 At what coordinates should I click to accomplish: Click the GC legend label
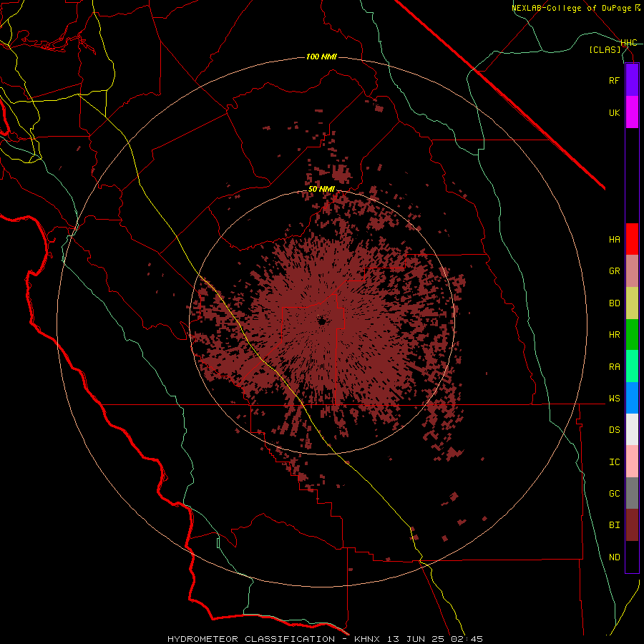pyautogui.click(x=614, y=494)
